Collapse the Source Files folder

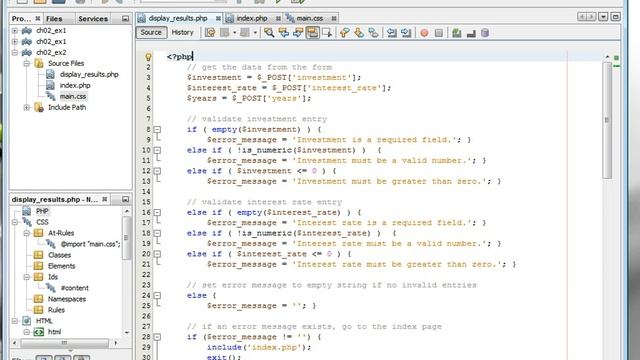(27, 64)
